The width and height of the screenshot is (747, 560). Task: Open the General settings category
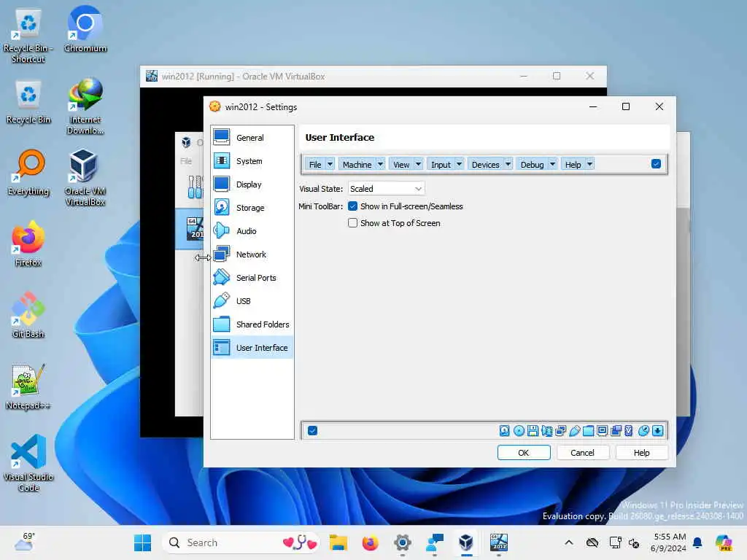(x=252, y=138)
